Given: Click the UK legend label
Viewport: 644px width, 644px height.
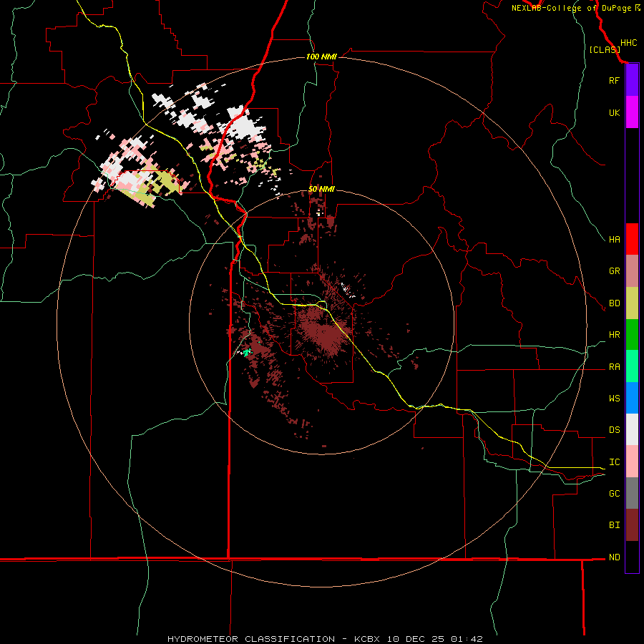Looking at the screenshot, I should click(x=614, y=112).
